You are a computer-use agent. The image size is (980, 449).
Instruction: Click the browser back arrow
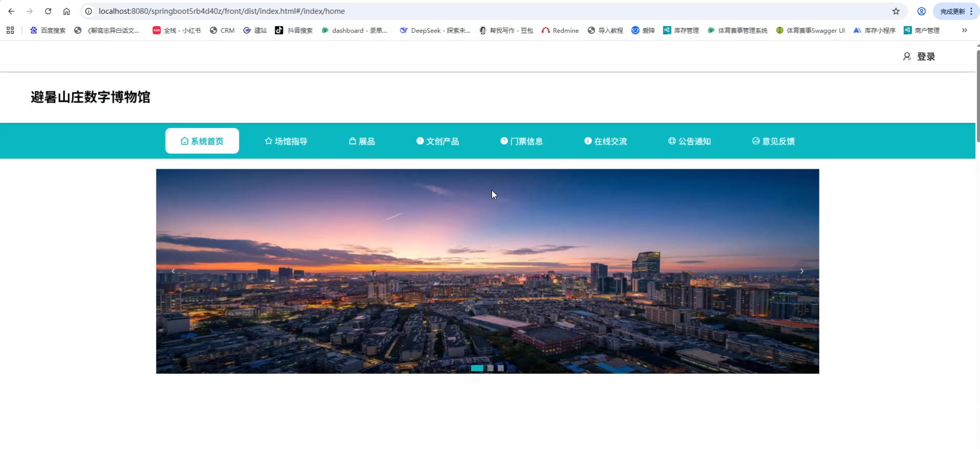click(x=11, y=11)
